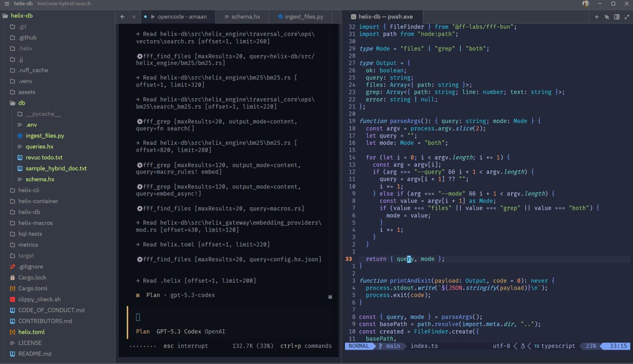Go forward with the right arrow
The width and height of the screenshot is (633, 364).
tap(133, 16)
